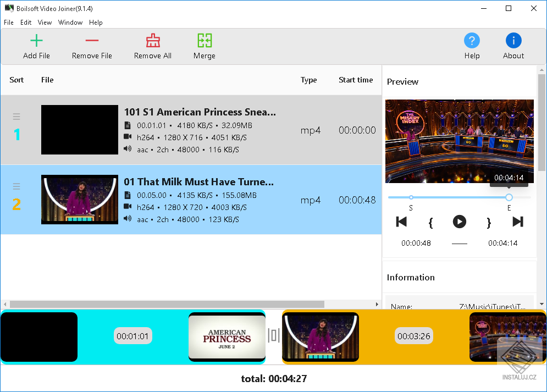
Task: Click start time 00:00:48 of second file
Action: pyautogui.click(x=357, y=200)
